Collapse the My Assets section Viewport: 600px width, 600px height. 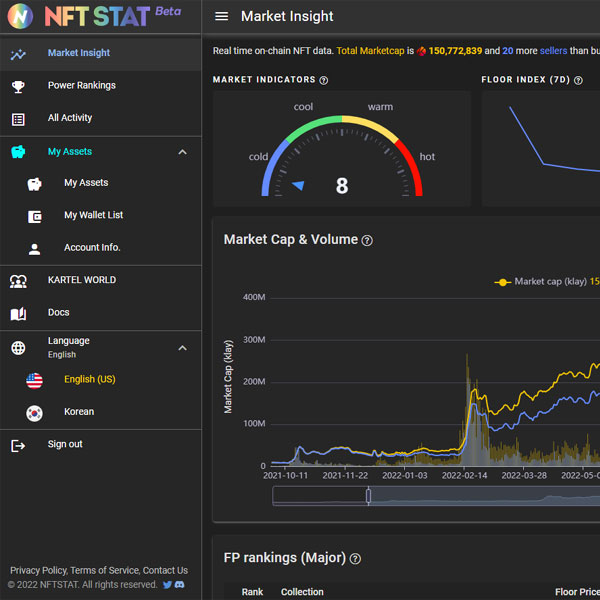[182, 152]
